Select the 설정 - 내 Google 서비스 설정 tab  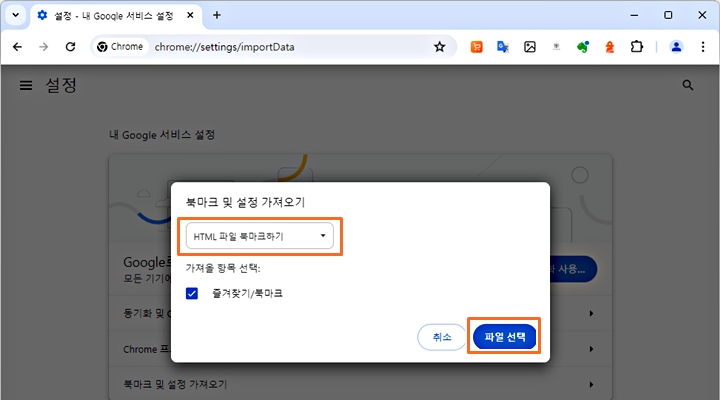[x=117, y=16]
